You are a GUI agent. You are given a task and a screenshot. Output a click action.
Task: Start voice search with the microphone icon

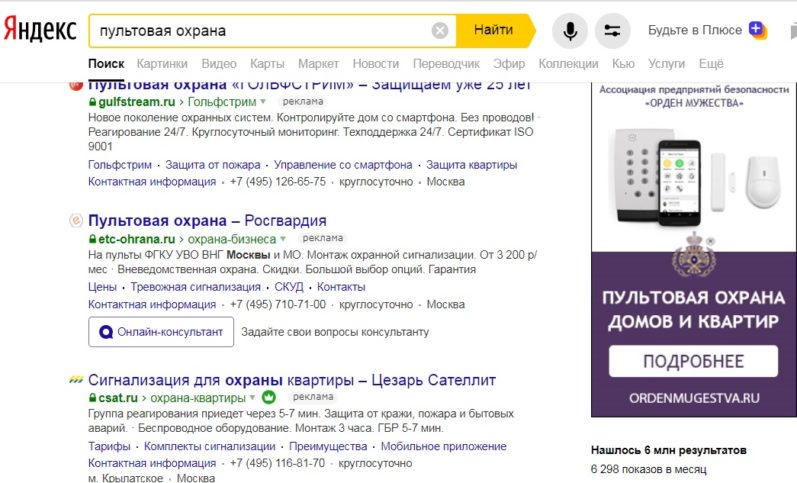[570, 31]
